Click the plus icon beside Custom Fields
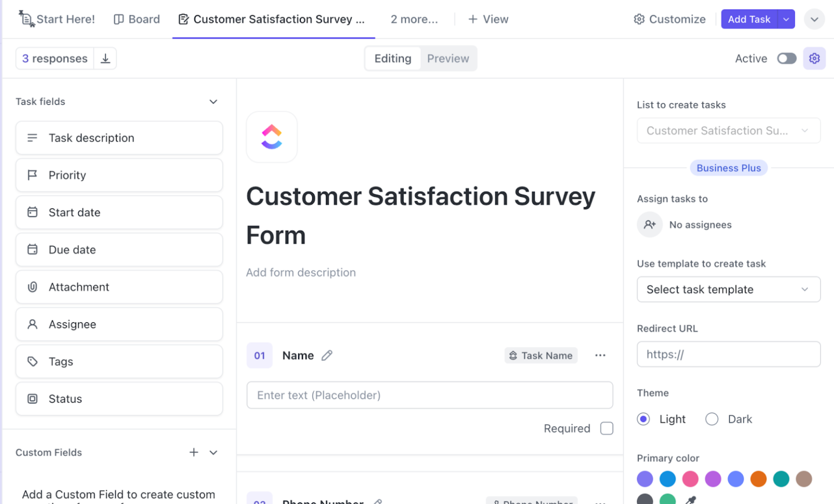The image size is (834, 504). pos(194,452)
